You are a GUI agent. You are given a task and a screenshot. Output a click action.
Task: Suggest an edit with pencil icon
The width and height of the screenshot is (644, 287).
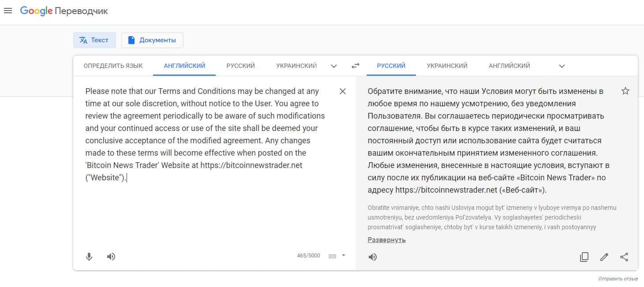(604, 257)
